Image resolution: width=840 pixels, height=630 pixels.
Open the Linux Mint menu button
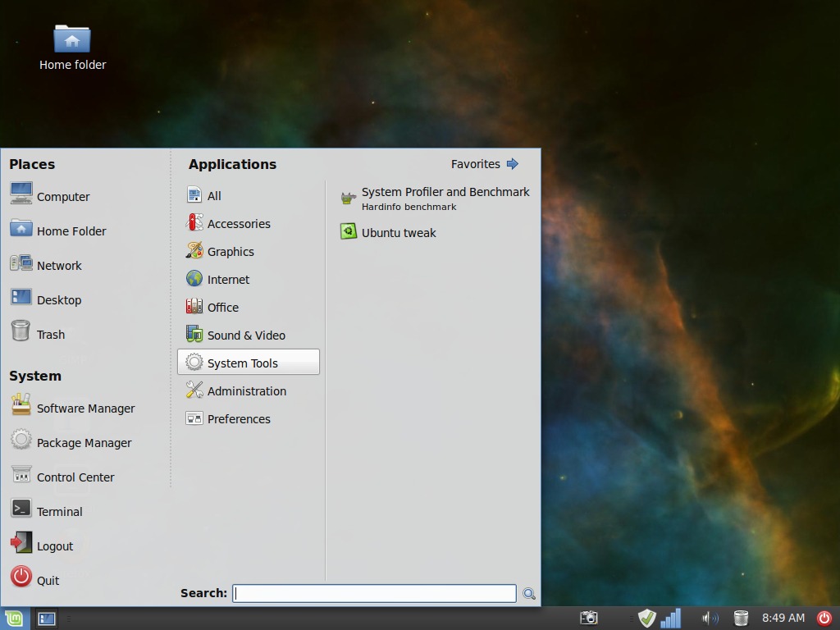point(13,619)
